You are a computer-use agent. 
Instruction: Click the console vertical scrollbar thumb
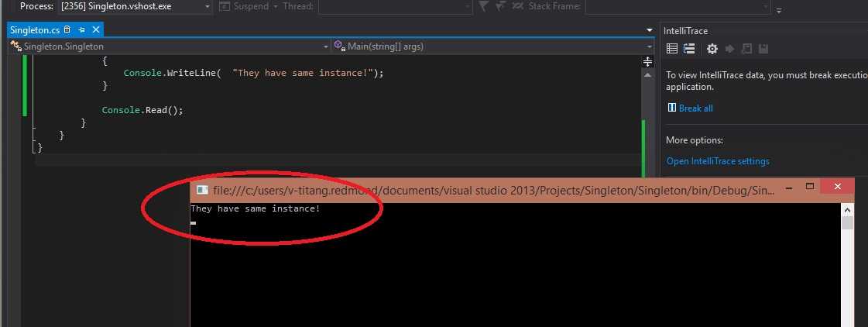pyautogui.click(x=848, y=223)
